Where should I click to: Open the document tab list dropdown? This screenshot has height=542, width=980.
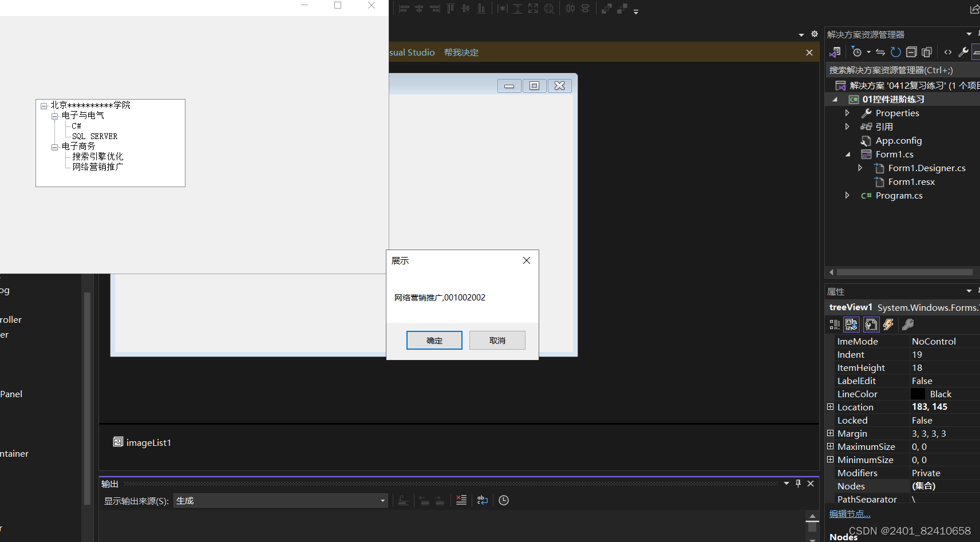coord(801,35)
